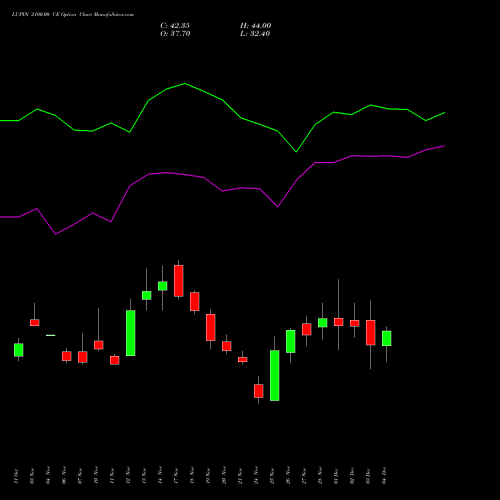
Task: Select the green candlestick above 31 Oct
Action: [x=19, y=350]
